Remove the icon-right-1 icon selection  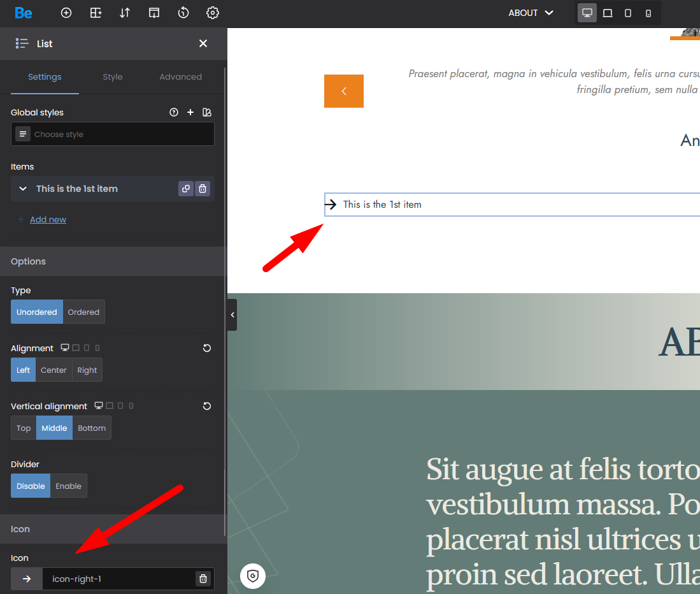pos(203,579)
